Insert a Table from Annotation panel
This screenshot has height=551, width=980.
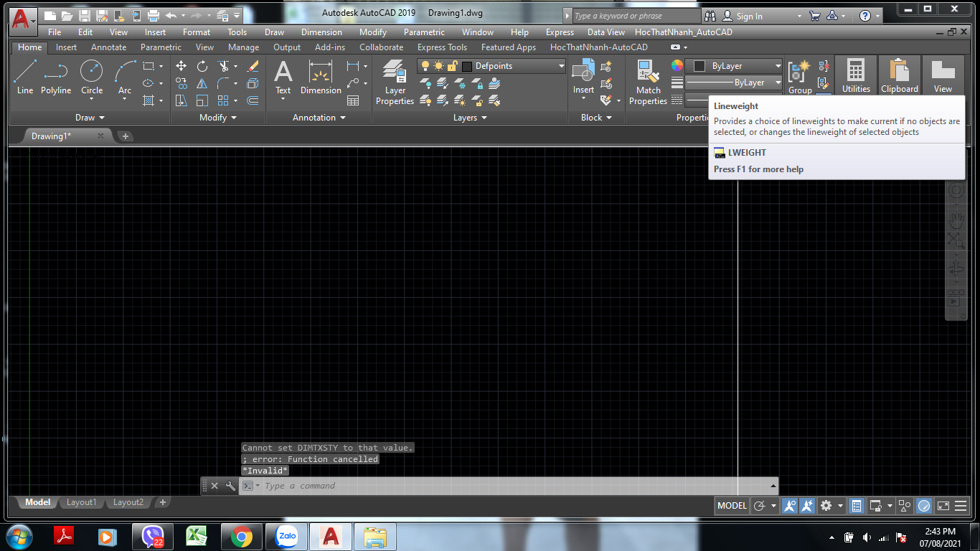pos(353,100)
